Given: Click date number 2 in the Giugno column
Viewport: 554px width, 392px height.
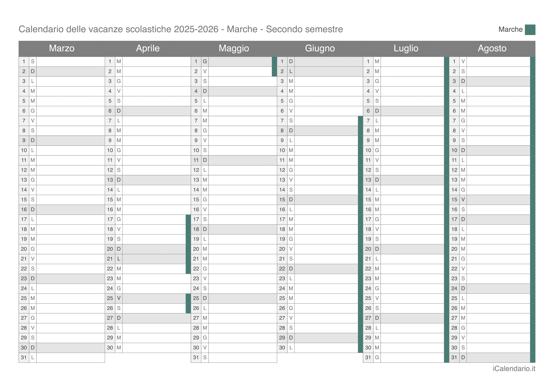Looking at the screenshot, I should coord(282,72).
